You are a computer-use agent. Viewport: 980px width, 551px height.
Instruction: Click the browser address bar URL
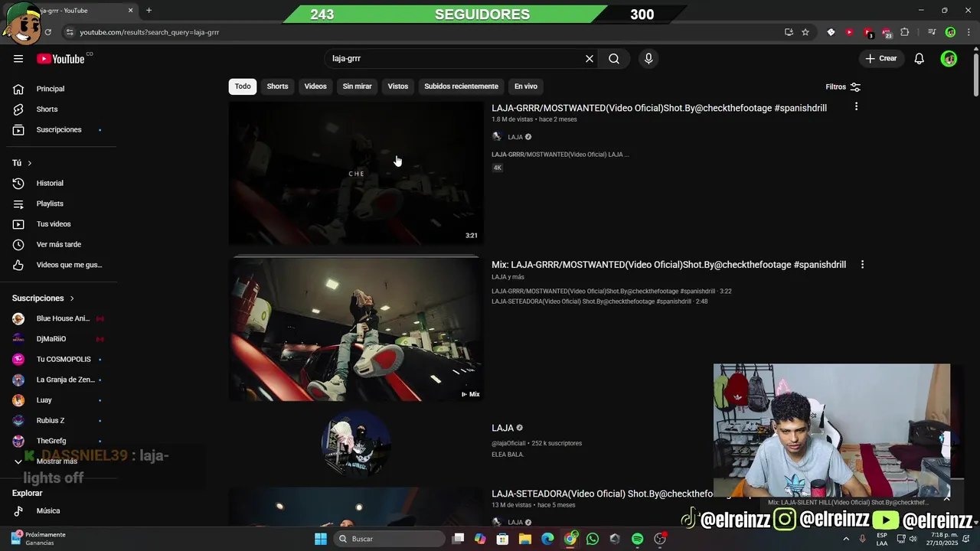(x=149, y=32)
